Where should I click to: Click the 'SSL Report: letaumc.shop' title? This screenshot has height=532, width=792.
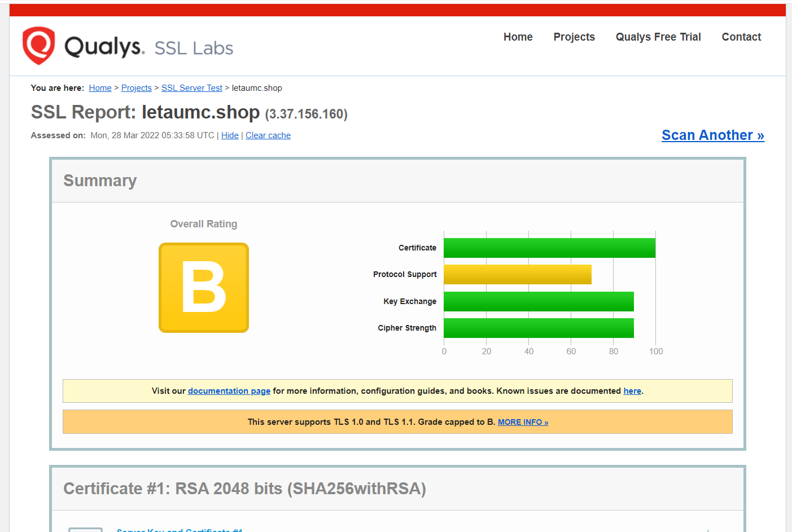[145, 112]
